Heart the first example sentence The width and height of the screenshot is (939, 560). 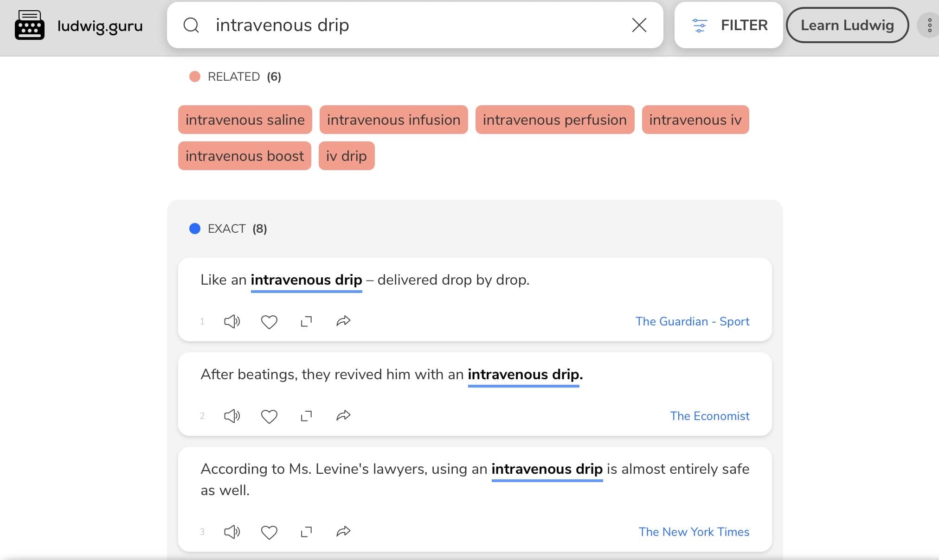coord(269,322)
